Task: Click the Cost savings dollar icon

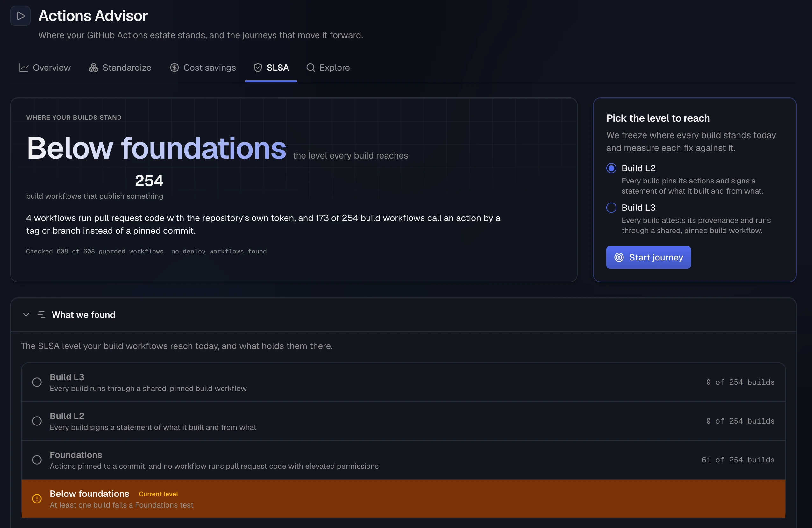Action: coord(175,68)
